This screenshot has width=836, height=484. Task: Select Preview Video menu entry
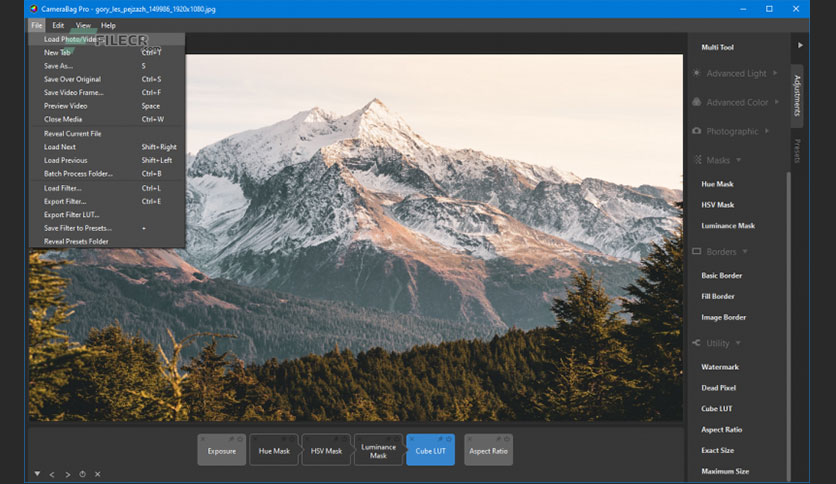pyautogui.click(x=107, y=106)
